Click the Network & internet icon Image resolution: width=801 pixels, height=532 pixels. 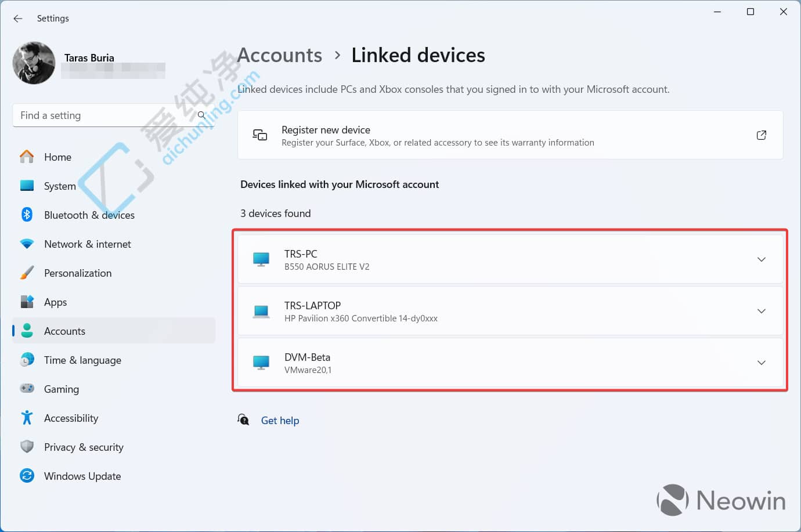(27, 244)
